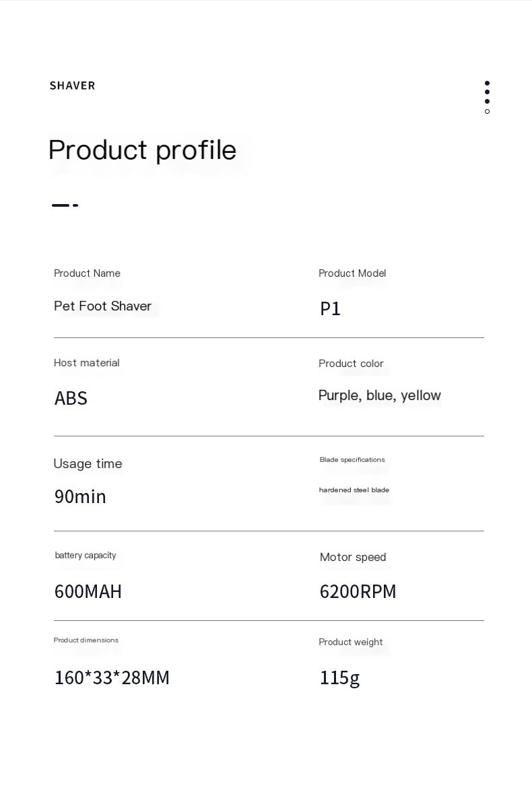Screen dimensions: 532x794
Task: Click the battery capacity label
Action: point(85,556)
